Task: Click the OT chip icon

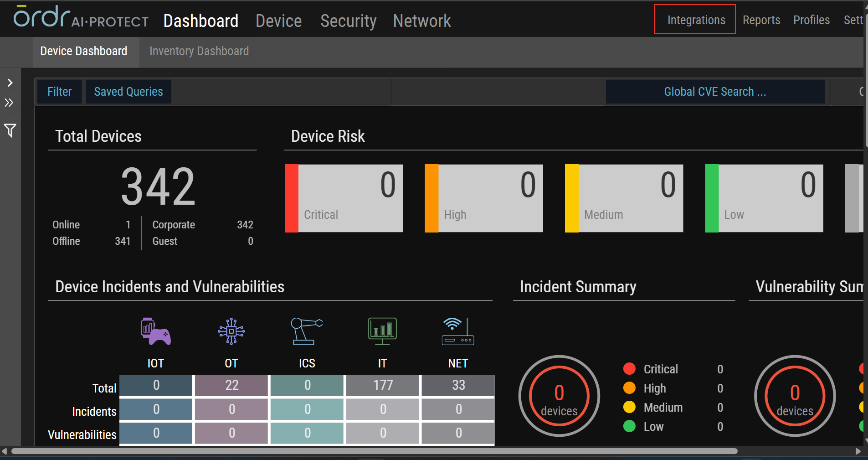Action: [x=231, y=331]
